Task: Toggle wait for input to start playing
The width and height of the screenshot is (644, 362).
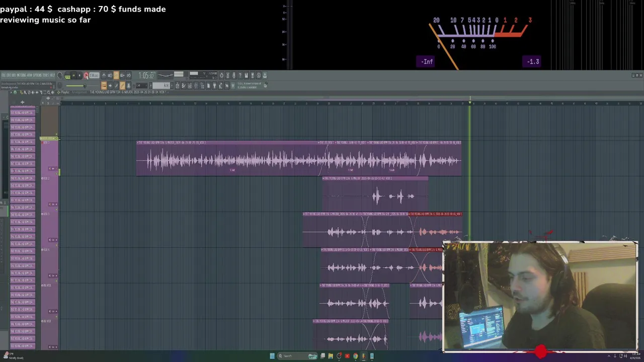Action: 110,75
